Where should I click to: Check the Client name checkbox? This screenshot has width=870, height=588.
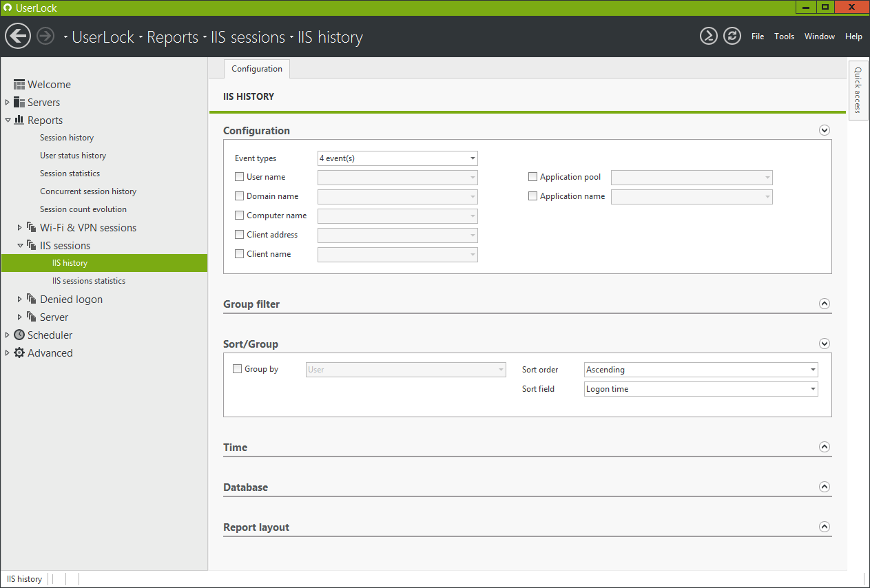click(240, 254)
